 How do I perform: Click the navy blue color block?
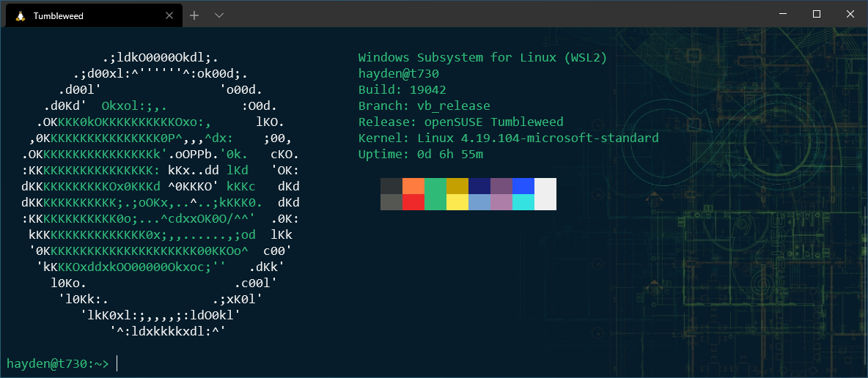point(479,186)
